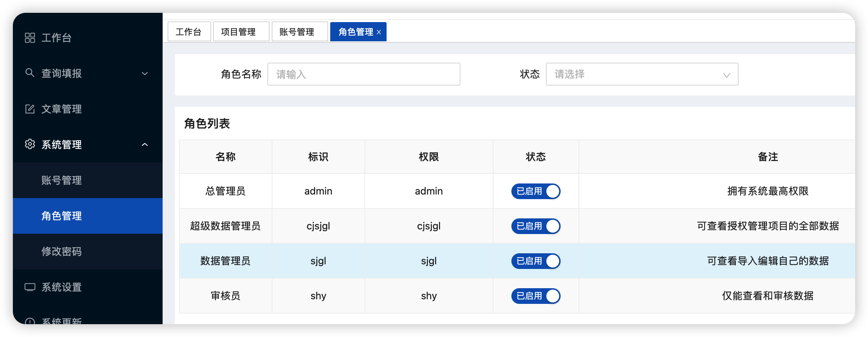Disable the 总管理员 status switch
The height and width of the screenshot is (337, 868).
tap(536, 191)
